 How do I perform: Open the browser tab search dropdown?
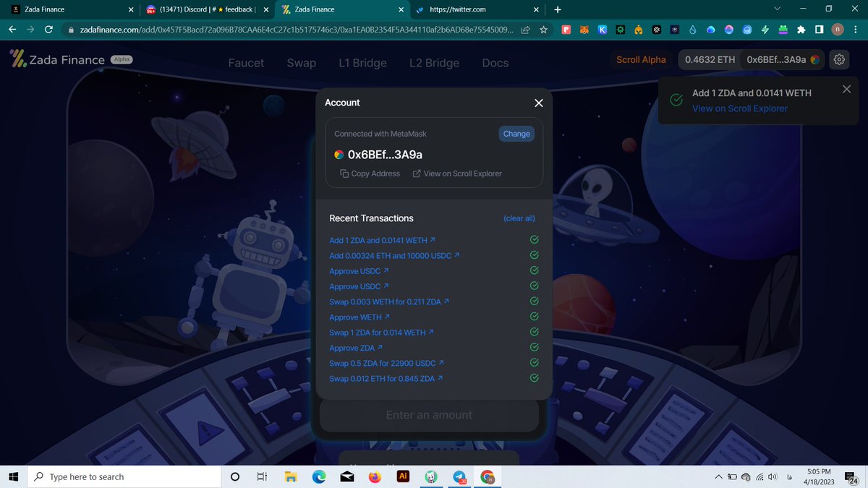776,9
